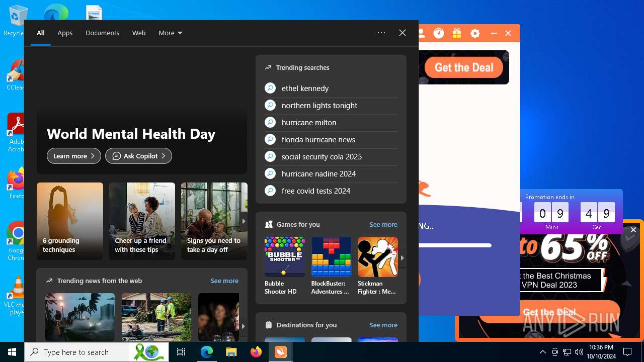This screenshot has height=362, width=644.
Task: Open the Documents search tab
Action: coord(102,33)
